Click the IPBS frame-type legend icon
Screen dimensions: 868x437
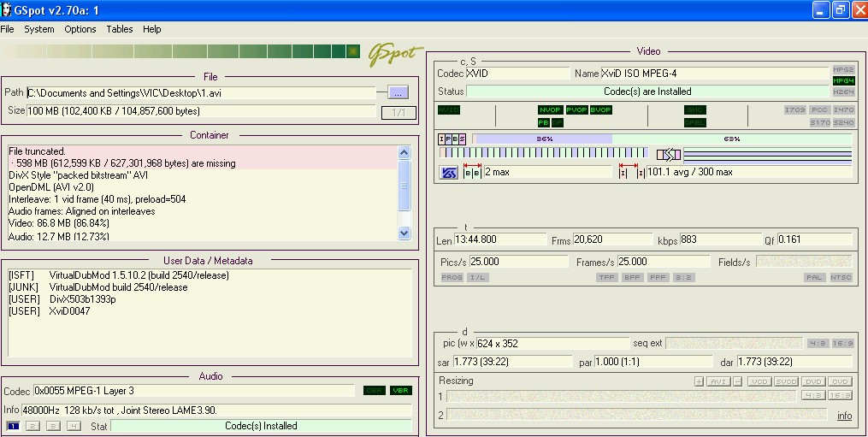(452, 139)
